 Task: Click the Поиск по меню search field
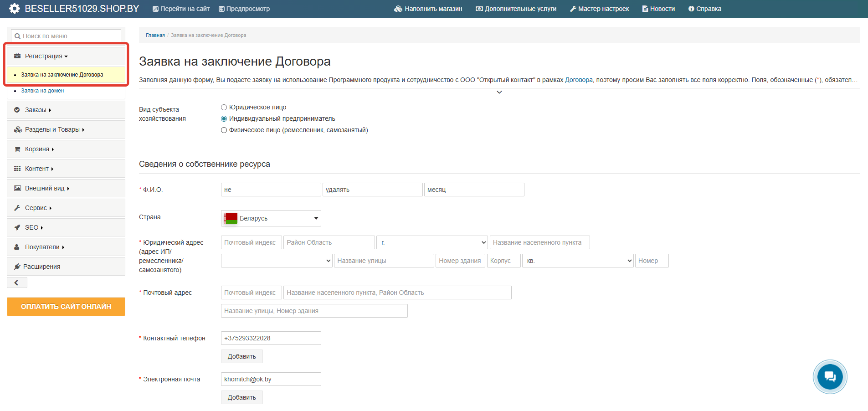tap(66, 36)
